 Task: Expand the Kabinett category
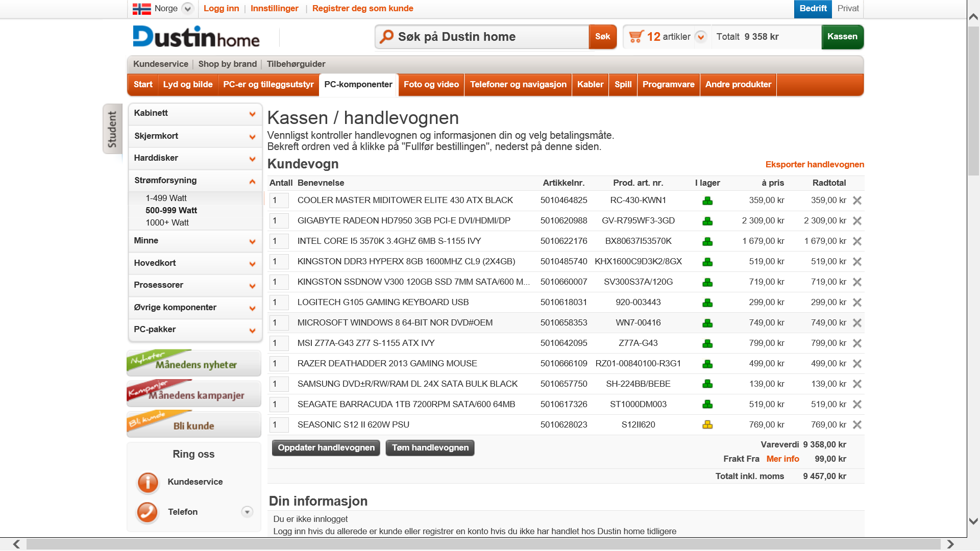252,114
